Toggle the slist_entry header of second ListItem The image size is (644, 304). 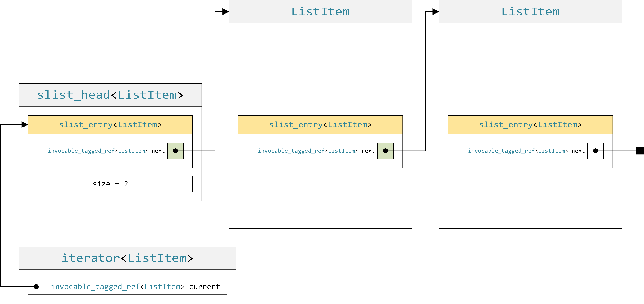pyautogui.click(x=530, y=124)
